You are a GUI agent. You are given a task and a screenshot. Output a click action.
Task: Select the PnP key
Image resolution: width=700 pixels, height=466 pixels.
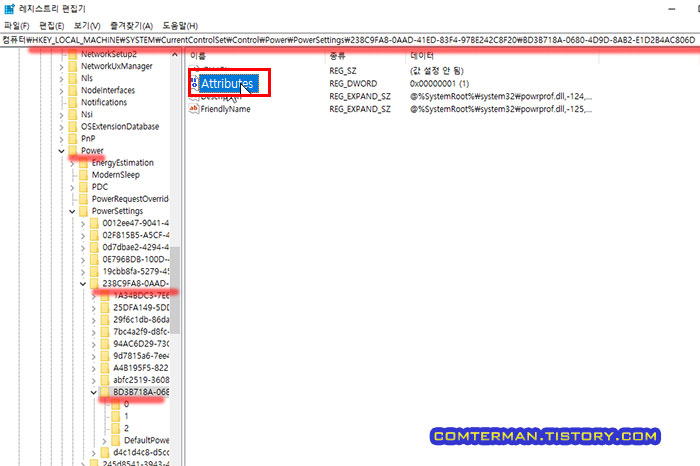[88, 138]
